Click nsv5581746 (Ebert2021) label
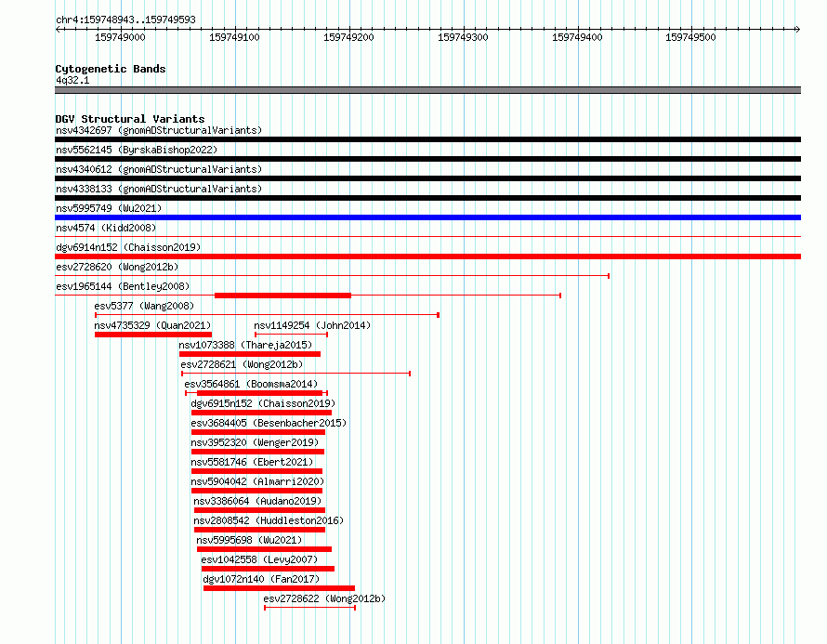The image size is (827, 644). pyautogui.click(x=252, y=462)
